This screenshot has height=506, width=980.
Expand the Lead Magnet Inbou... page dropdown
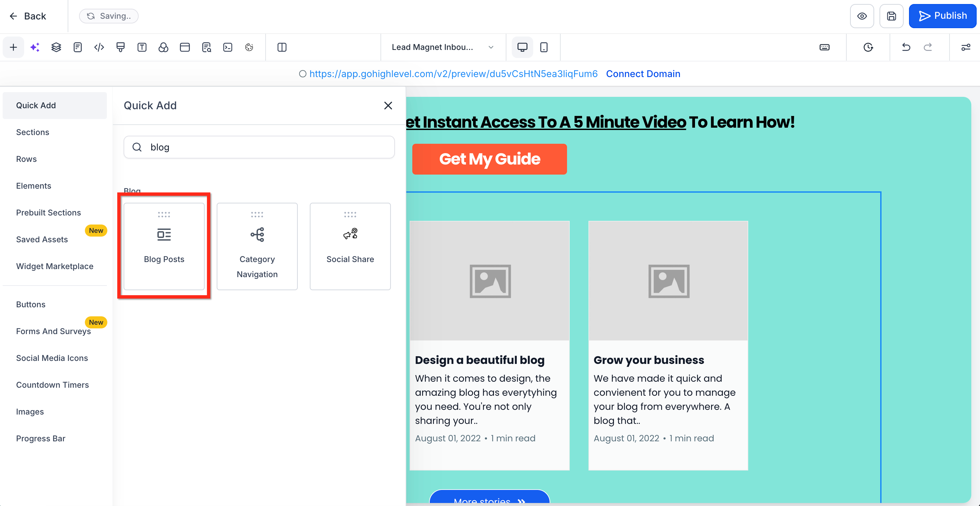coord(442,47)
